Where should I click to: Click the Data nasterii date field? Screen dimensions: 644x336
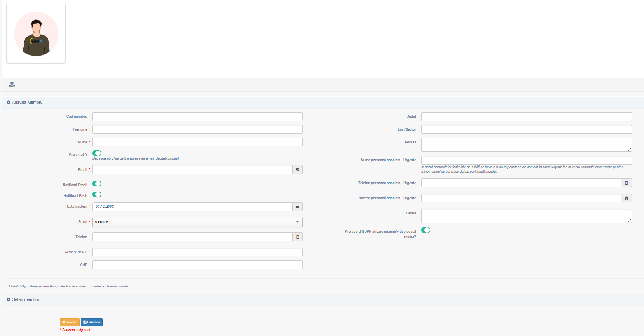193,207
